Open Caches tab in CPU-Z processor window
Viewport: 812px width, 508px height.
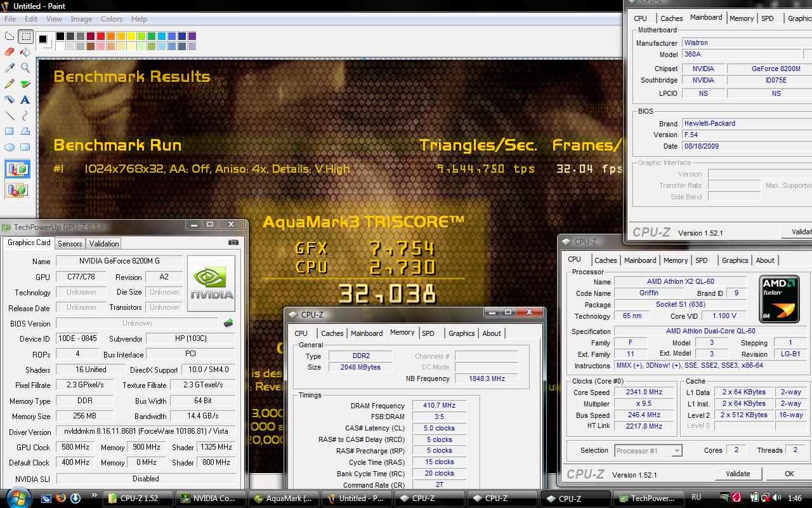click(x=606, y=260)
